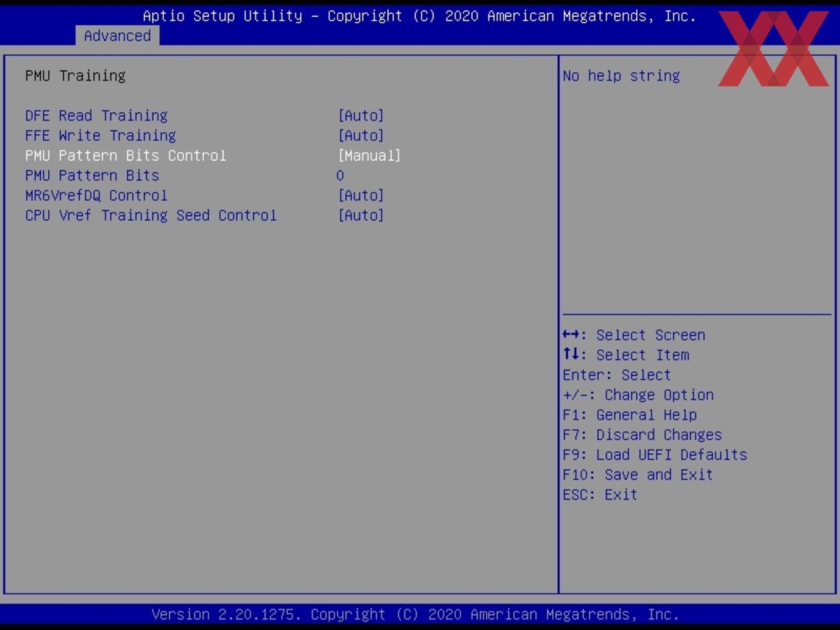Select the FFE Write Training setting
This screenshot has width=840, height=630.
101,135
